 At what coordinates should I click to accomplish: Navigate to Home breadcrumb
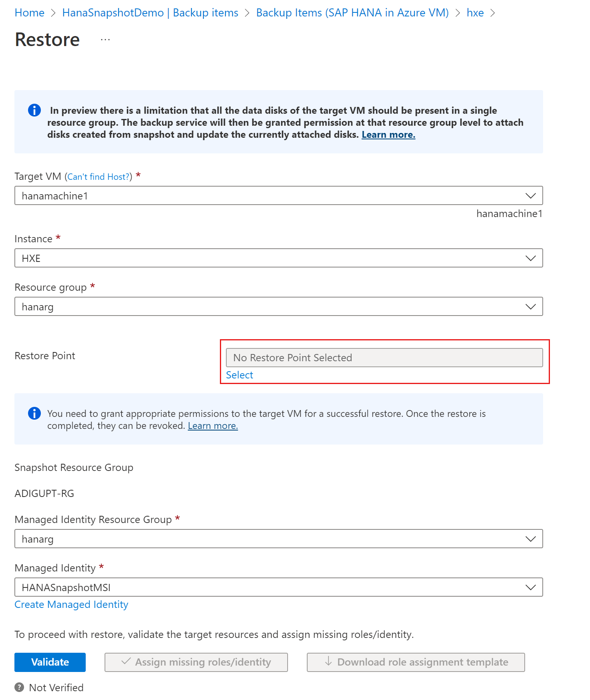click(29, 12)
